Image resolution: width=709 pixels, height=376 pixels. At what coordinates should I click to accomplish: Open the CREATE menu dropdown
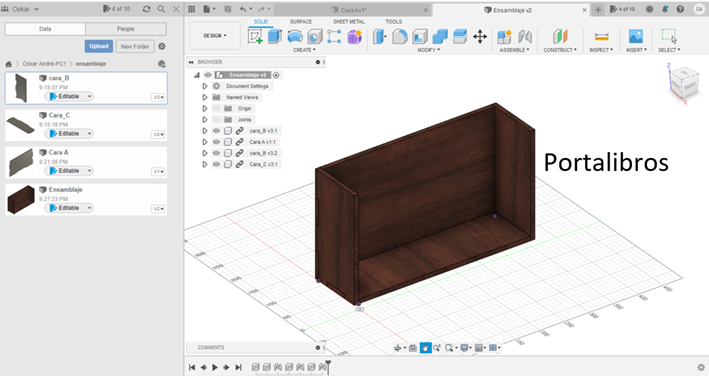pos(304,50)
